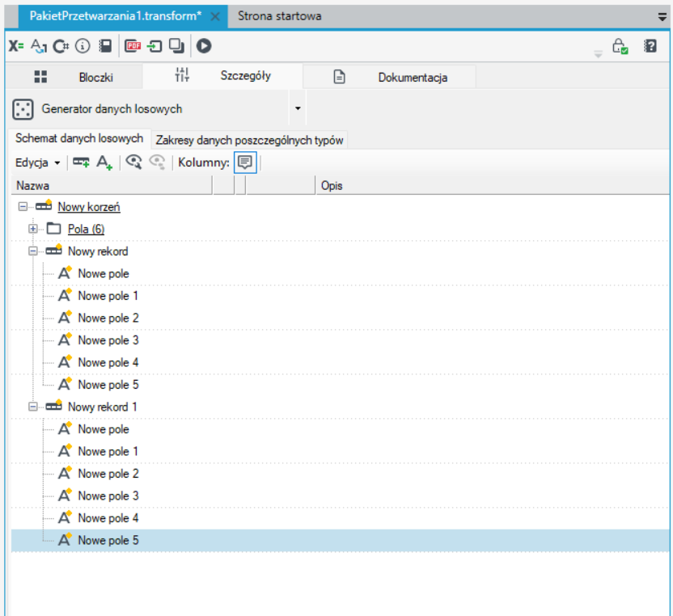
Task: Expand the Pola (6) folder node
Action: click(32, 229)
